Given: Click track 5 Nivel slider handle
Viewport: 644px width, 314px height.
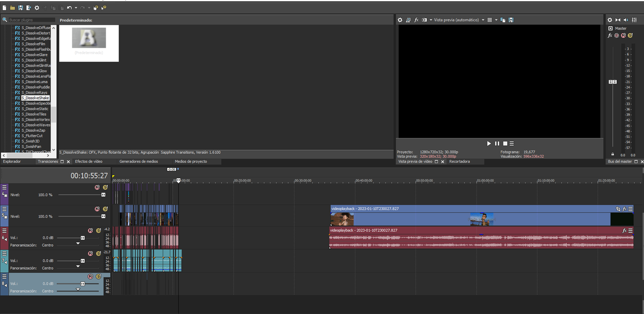Looking at the screenshot, I should (103, 216).
